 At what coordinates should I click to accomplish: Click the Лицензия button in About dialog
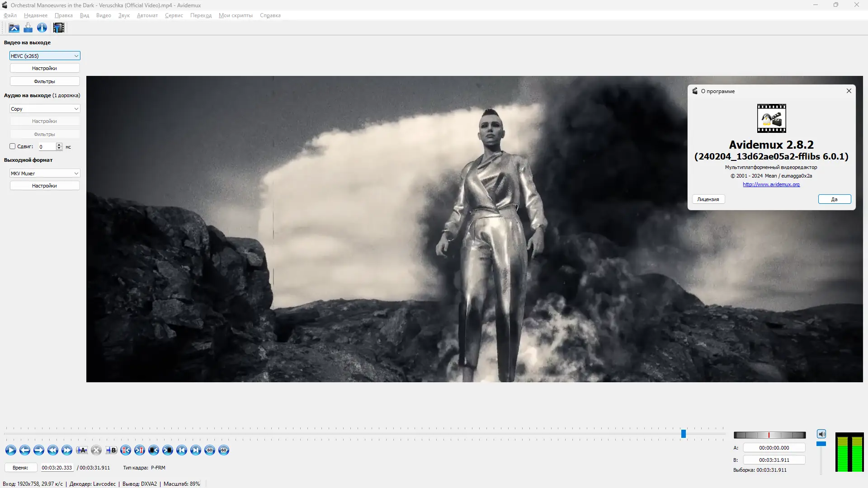[708, 199]
